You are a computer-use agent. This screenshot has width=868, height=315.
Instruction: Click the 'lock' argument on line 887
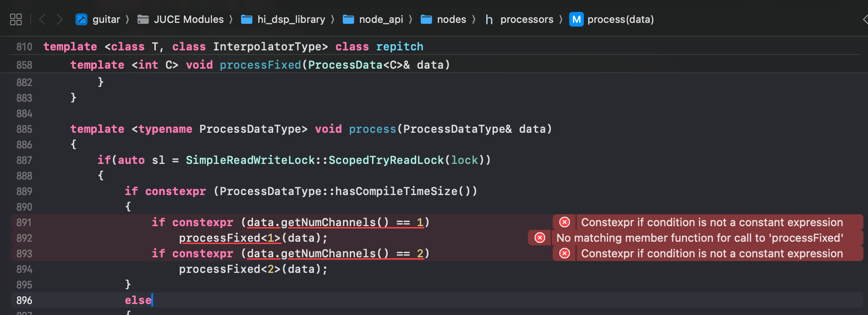click(465, 160)
